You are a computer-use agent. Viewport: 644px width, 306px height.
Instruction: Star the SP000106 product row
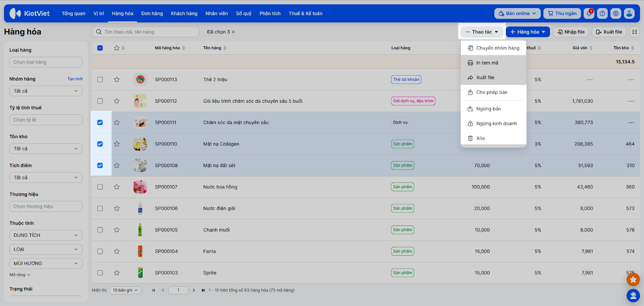(117, 208)
